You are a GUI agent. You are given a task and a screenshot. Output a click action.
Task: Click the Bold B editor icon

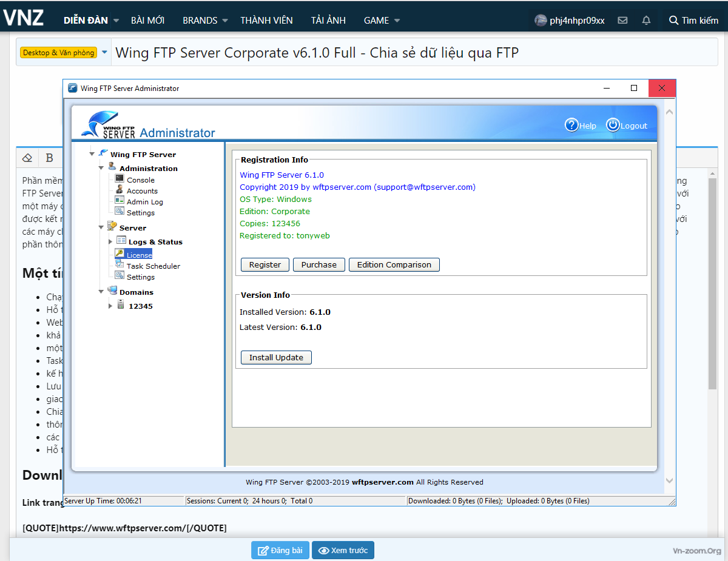50,158
